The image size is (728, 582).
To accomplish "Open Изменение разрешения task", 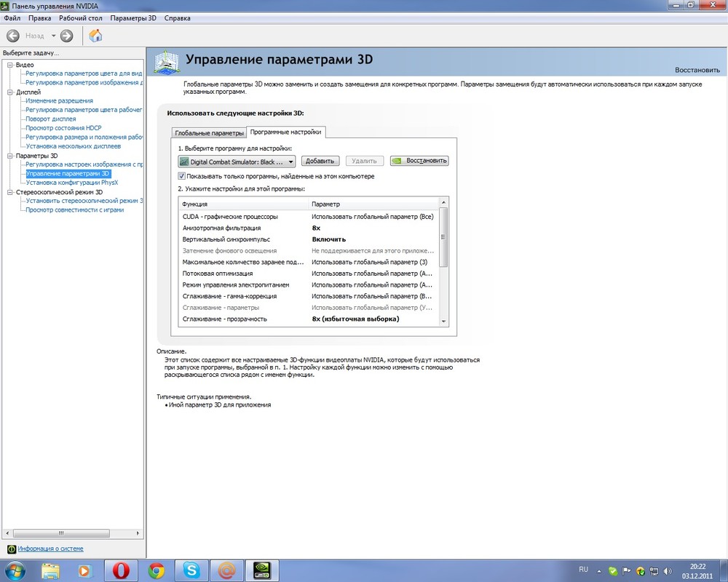I will tap(60, 100).
